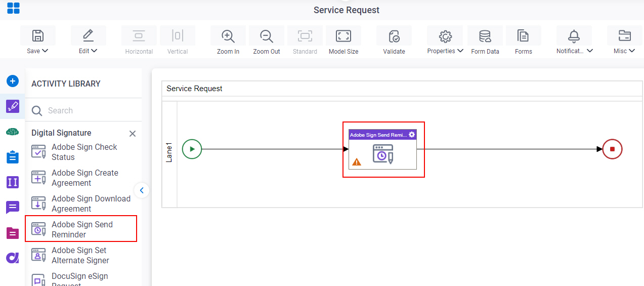
Task: Click the blue plus sidebar icon
Action: 13,81
